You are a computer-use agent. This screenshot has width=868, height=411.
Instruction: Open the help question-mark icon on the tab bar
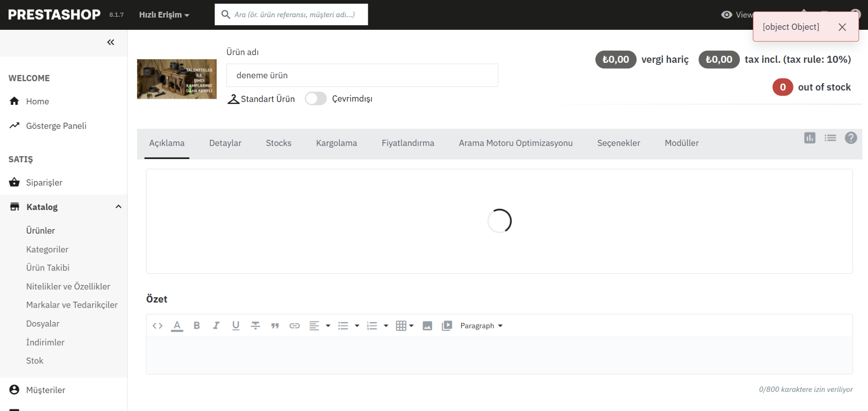coord(851,138)
